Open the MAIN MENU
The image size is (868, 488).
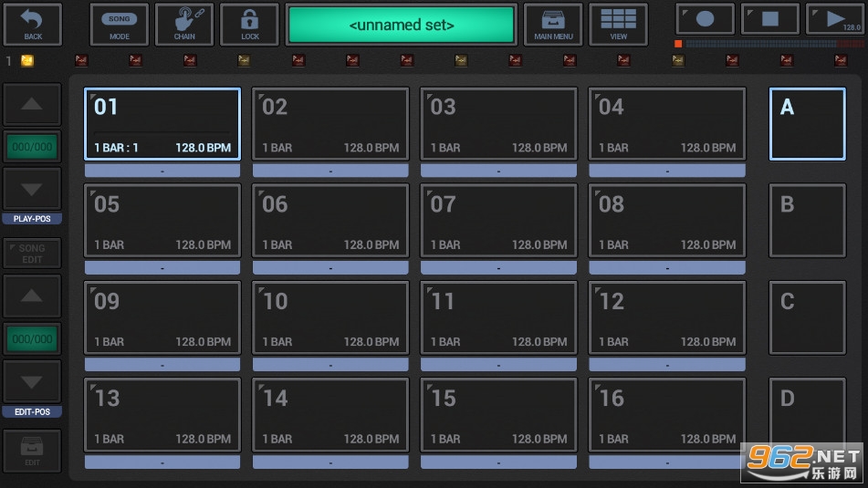pyautogui.click(x=553, y=25)
